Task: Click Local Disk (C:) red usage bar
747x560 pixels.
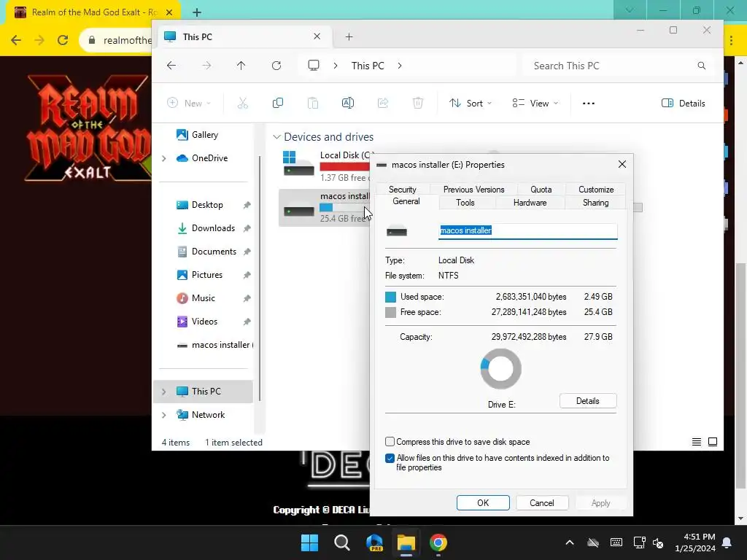Action: point(345,166)
